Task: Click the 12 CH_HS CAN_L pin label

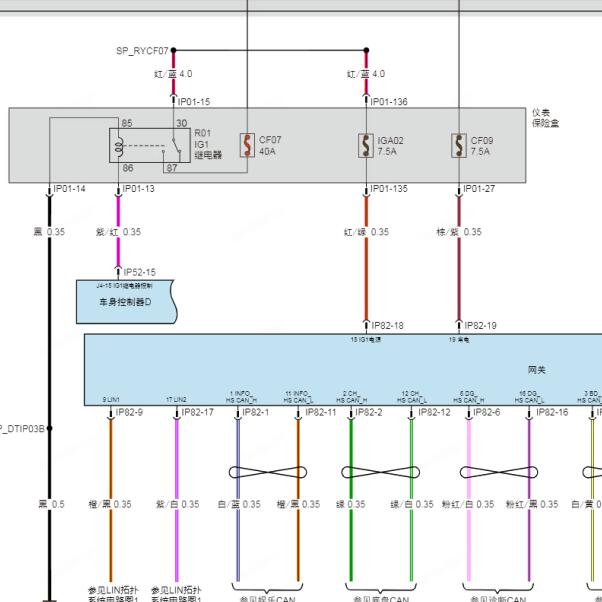Action: (x=412, y=397)
